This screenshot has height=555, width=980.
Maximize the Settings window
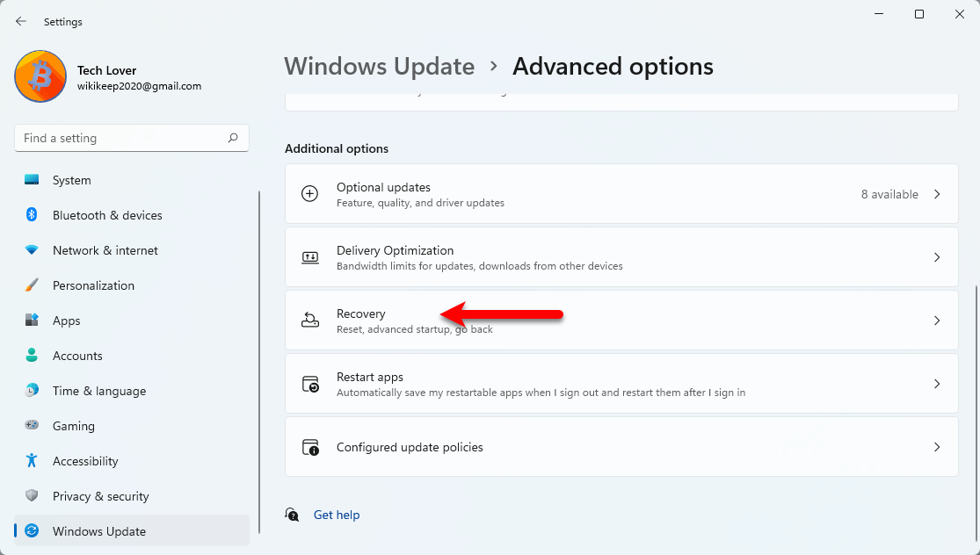pos(919,14)
